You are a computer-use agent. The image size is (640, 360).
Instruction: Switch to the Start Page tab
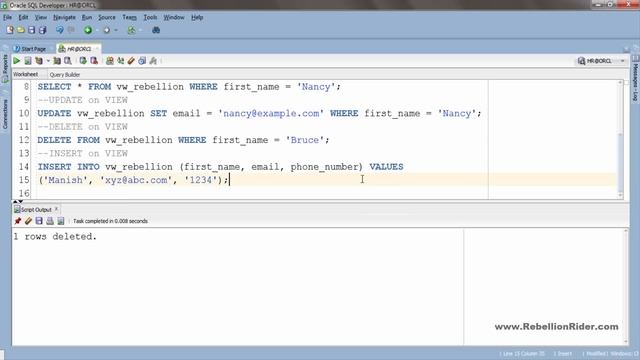[30, 49]
